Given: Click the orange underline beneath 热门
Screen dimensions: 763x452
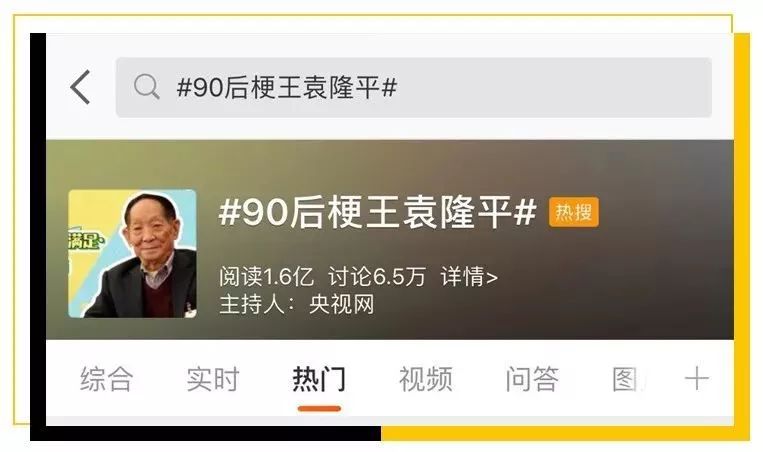Looking at the screenshot, I should [319, 408].
